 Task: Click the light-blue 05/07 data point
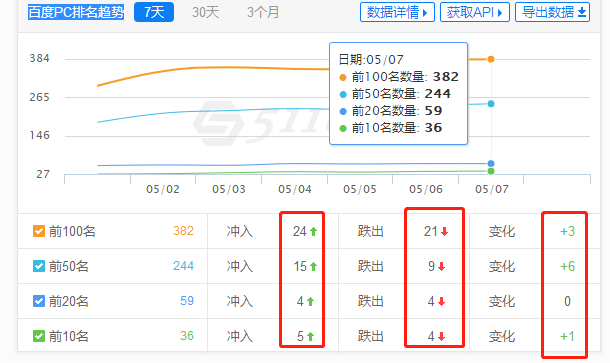click(491, 104)
